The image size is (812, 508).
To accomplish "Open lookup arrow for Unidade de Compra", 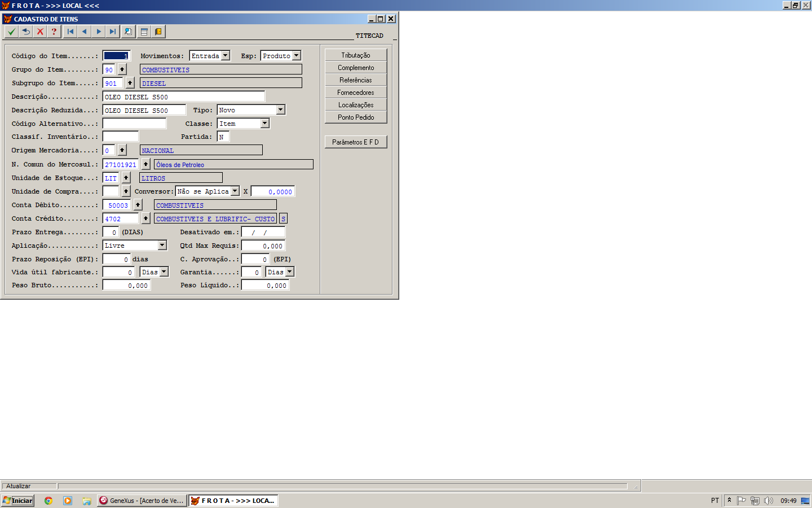I will coord(126,191).
